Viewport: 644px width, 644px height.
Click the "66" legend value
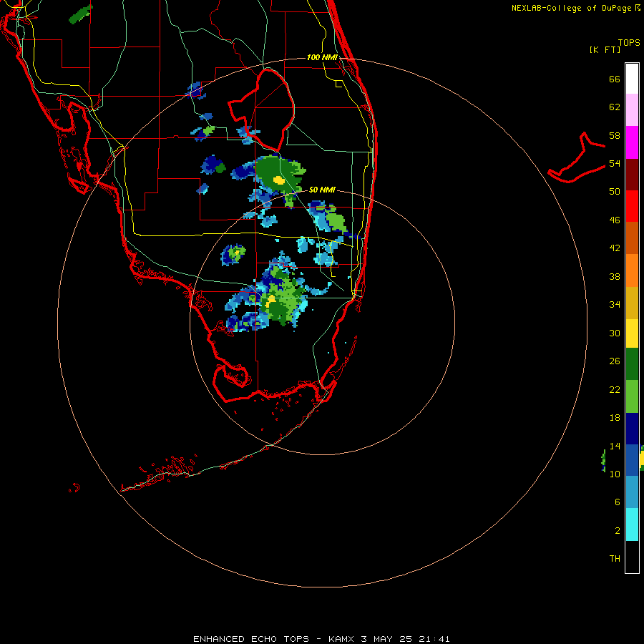pos(615,79)
